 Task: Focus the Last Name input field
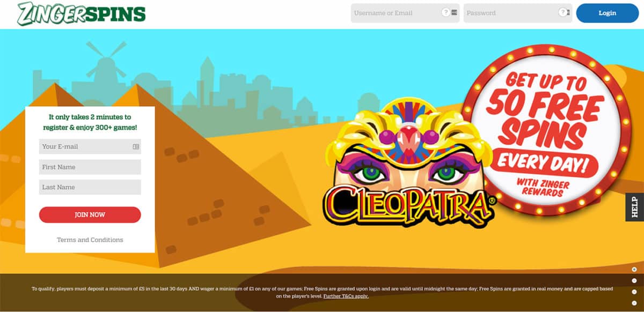90,187
